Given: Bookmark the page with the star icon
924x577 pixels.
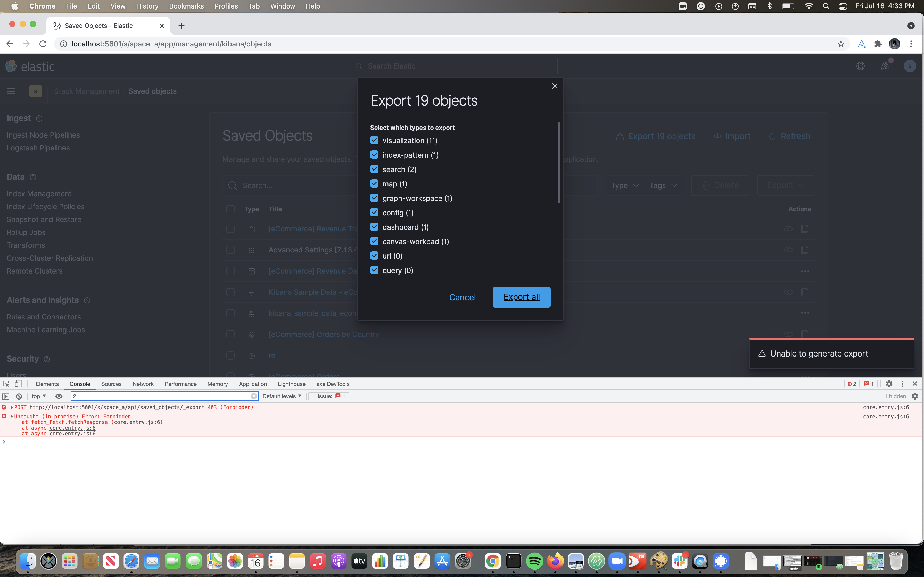Looking at the screenshot, I should pos(841,44).
